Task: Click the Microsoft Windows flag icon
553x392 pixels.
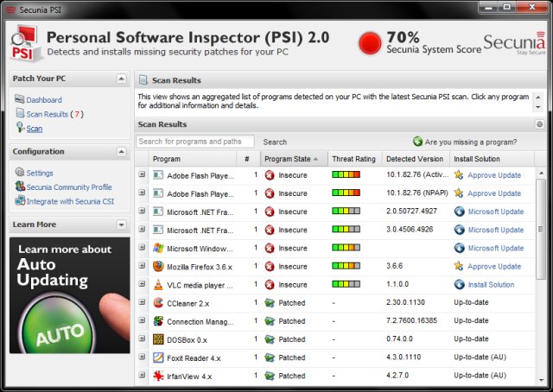Action: (x=158, y=248)
